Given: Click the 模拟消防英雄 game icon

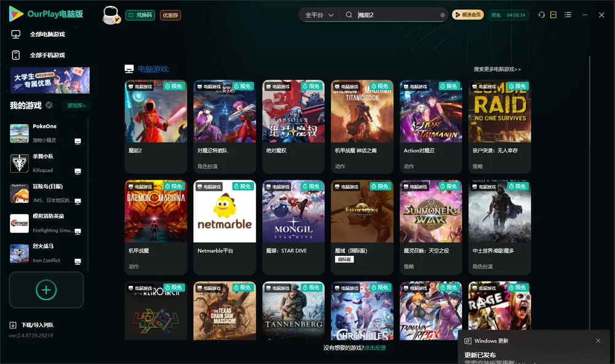Looking at the screenshot, I should click(x=19, y=224).
